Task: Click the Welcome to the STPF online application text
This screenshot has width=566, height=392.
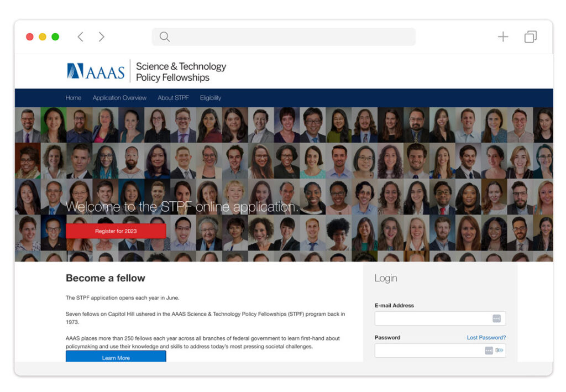Action: [182, 207]
